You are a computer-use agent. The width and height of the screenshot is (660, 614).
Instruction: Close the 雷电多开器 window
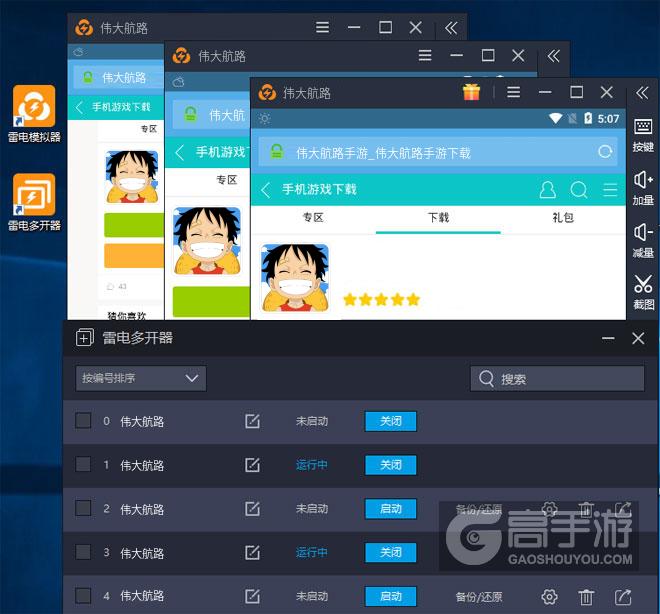(638, 338)
